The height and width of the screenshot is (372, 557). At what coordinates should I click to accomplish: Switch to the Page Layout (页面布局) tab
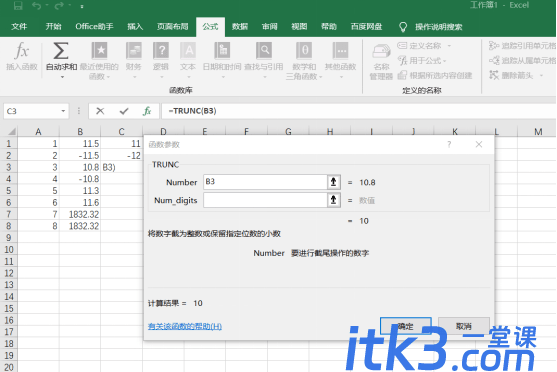pyautogui.click(x=173, y=27)
